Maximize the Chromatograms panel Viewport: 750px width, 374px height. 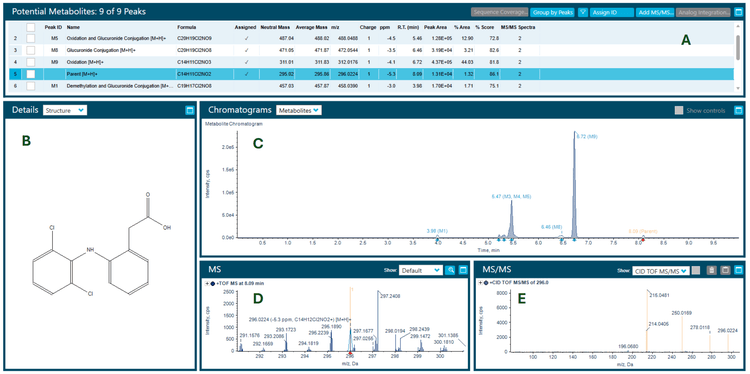pyautogui.click(x=738, y=110)
